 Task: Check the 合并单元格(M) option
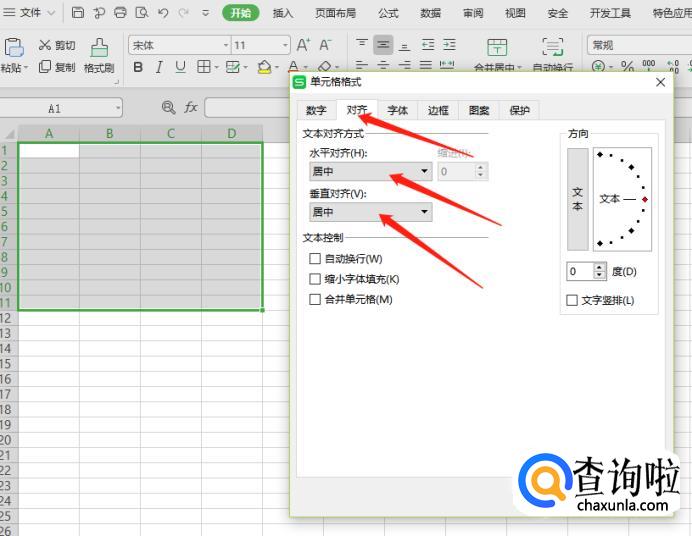[x=315, y=300]
